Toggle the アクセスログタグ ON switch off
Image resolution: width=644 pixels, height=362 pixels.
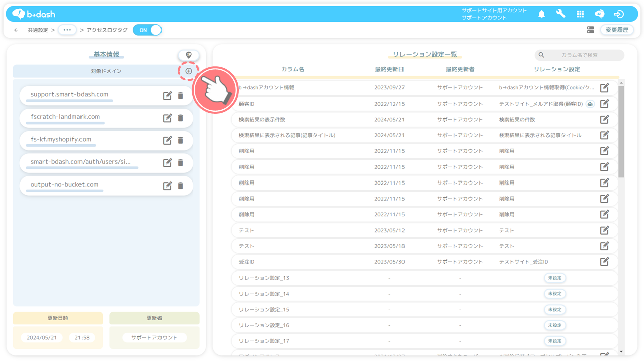[147, 30]
